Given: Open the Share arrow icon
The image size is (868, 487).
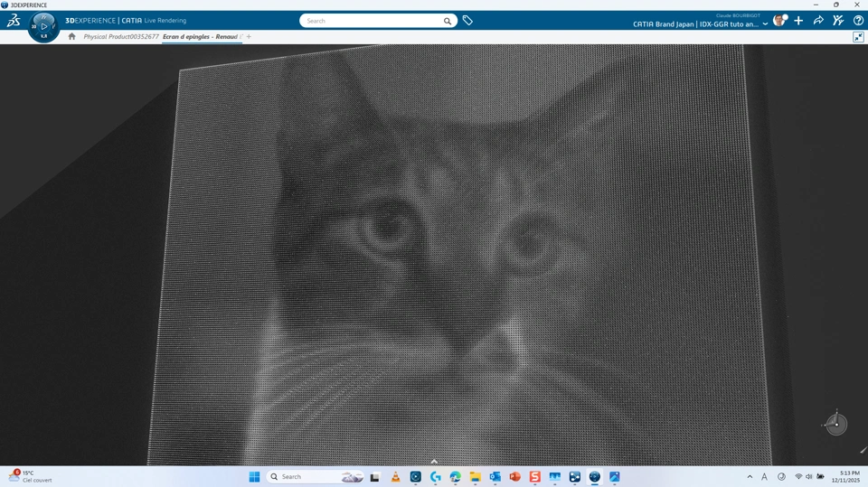Looking at the screenshot, I should pyautogui.click(x=818, y=21).
